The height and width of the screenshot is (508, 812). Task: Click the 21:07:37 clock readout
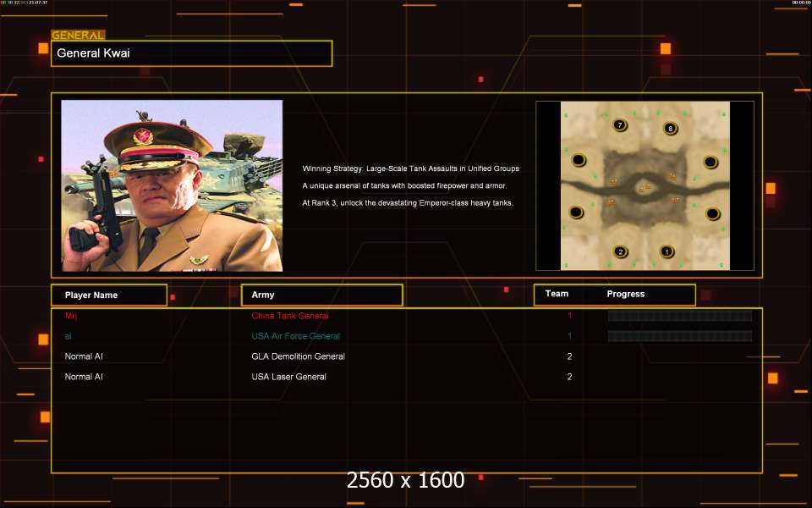coord(38,3)
